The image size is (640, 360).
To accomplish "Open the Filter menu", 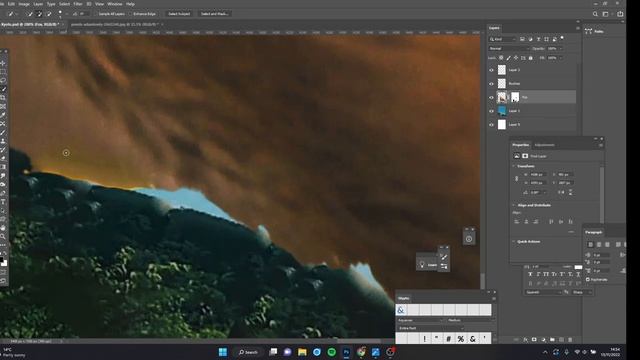I will (x=78, y=4).
